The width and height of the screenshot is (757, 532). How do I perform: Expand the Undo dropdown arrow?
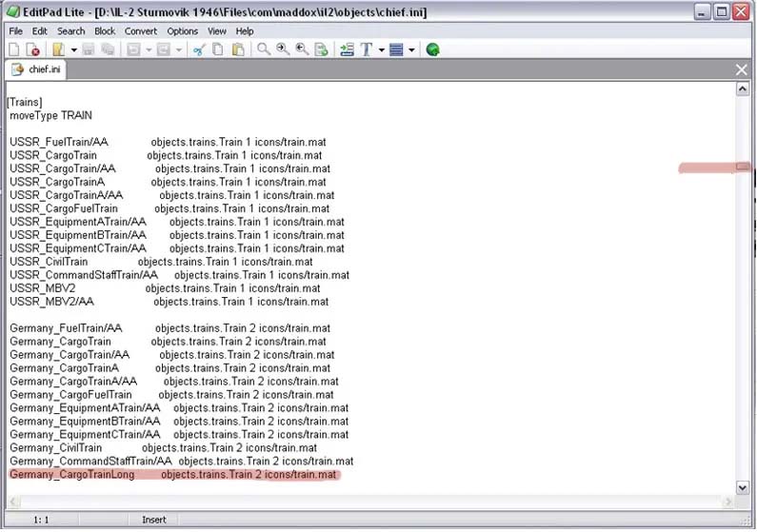[x=149, y=49]
